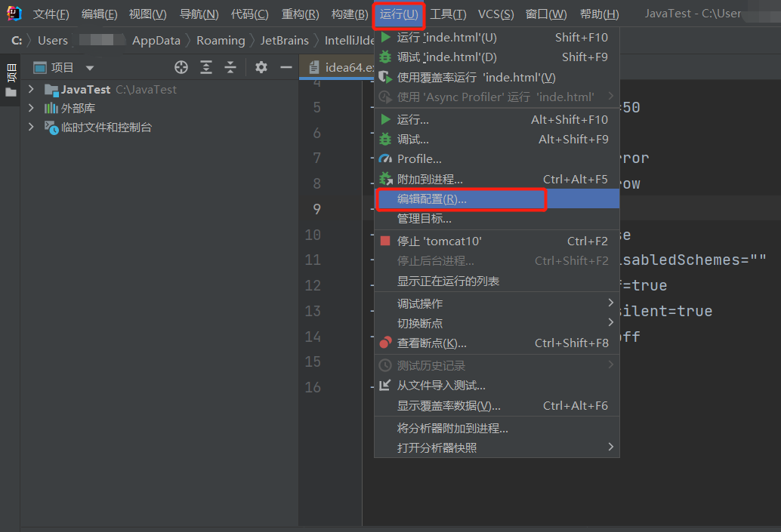Click the green run arrow for 'inde.html'
Screen dimensions: 781x532
coord(385,37)
